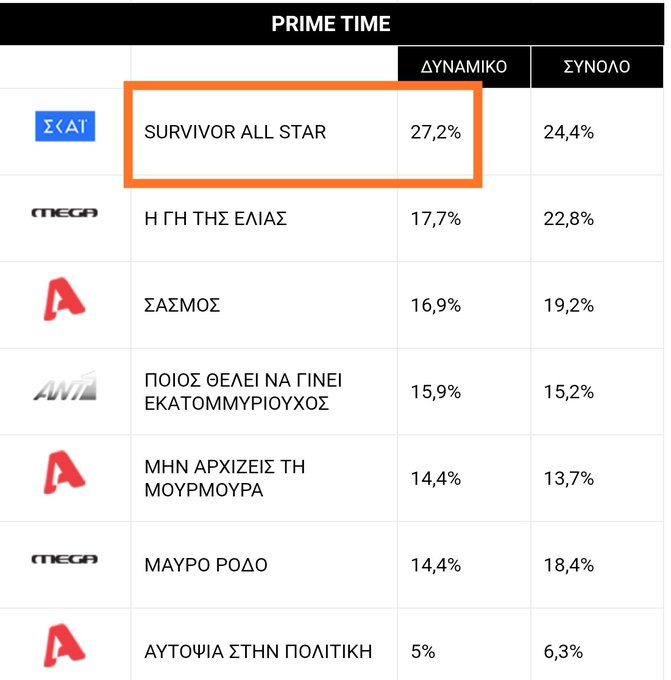Click the MEGA logo beside Η ΓΗ ΤΗΣ ΕΛΙΑΣ

tap(65, 212)
